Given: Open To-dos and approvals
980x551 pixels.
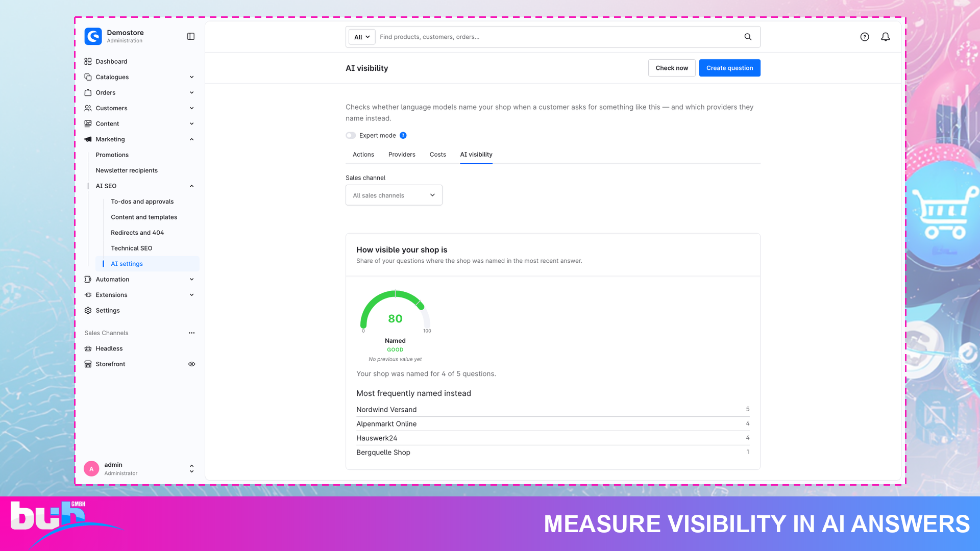Looking at the screenshot, I should coord(142,202).
